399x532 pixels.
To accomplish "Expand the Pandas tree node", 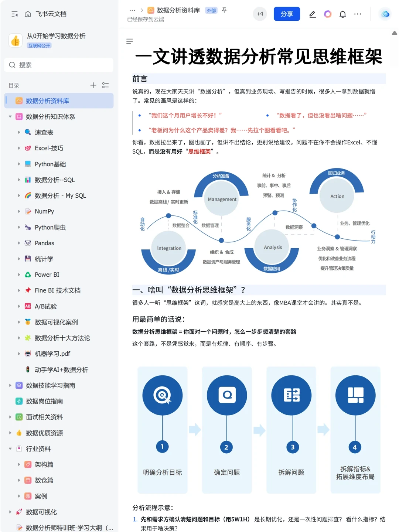I will (19, 243).
